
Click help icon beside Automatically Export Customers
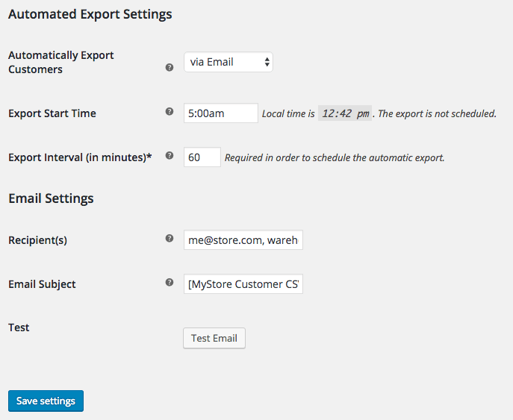pos(170,68)
